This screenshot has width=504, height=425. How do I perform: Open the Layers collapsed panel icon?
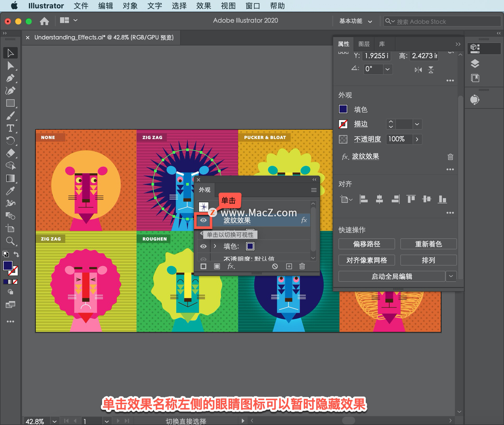click(475, 64)
